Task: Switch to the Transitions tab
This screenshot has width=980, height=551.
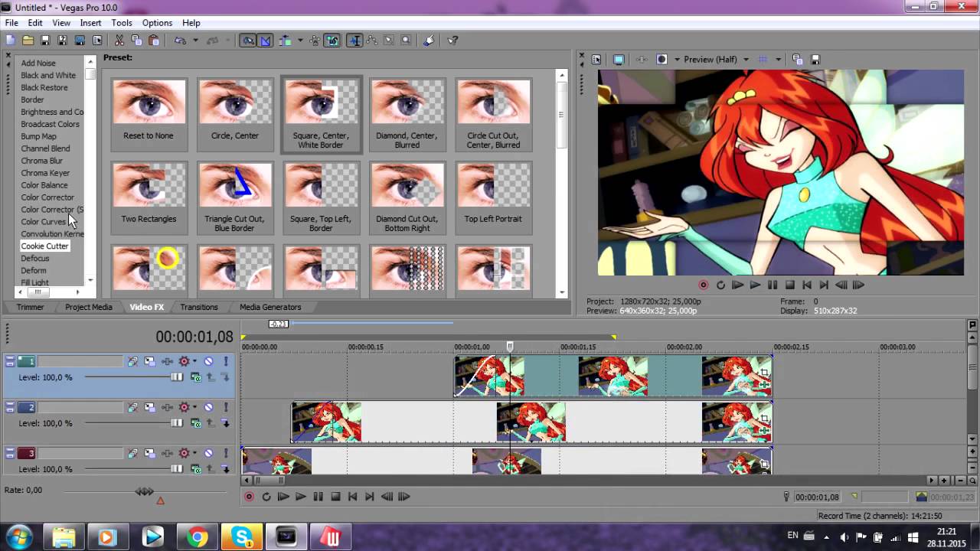Action: [x=199, y=307]
